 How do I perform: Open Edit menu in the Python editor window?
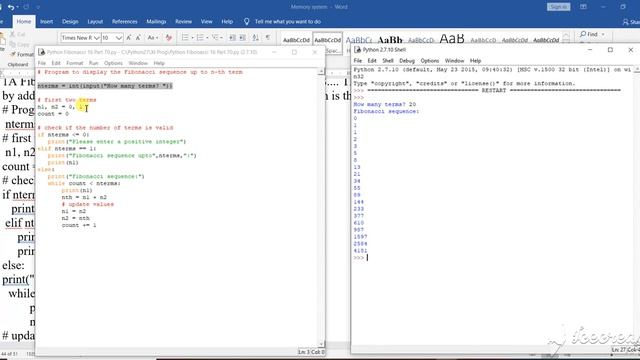[x=56, y=63]
